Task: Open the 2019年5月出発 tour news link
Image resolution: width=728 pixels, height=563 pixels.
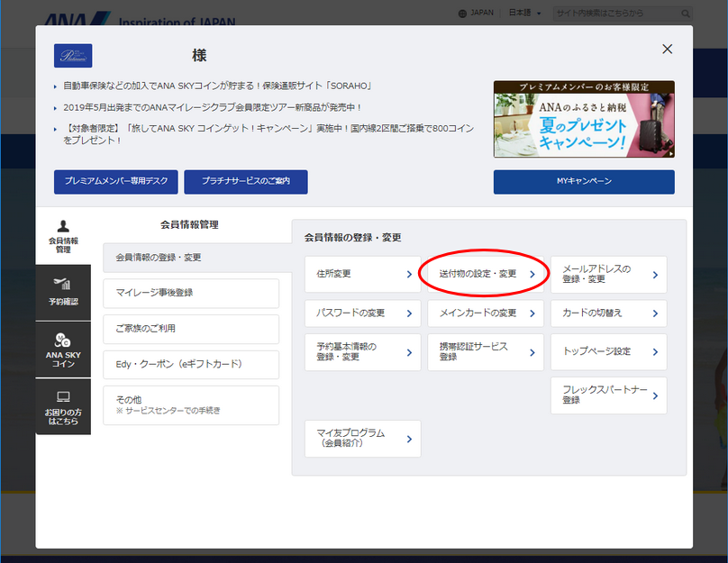Action: 212,107
